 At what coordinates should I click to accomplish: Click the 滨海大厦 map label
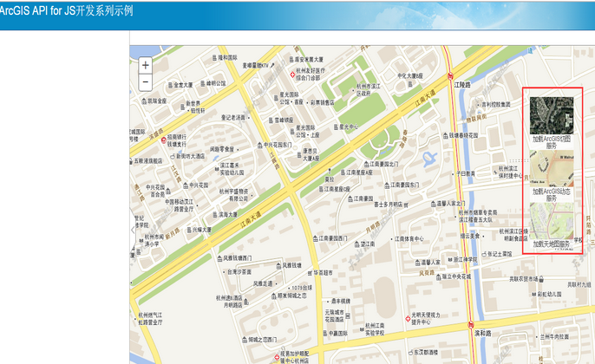pos(227,215)
